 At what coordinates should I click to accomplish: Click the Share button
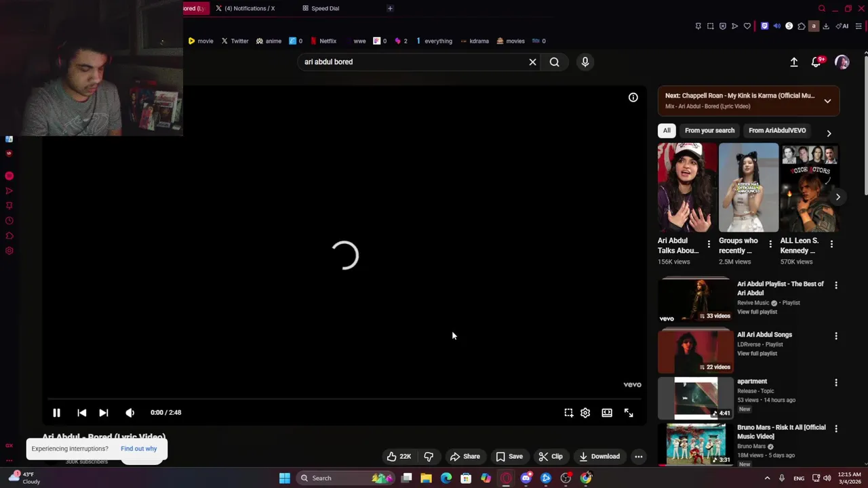[465, 456]
